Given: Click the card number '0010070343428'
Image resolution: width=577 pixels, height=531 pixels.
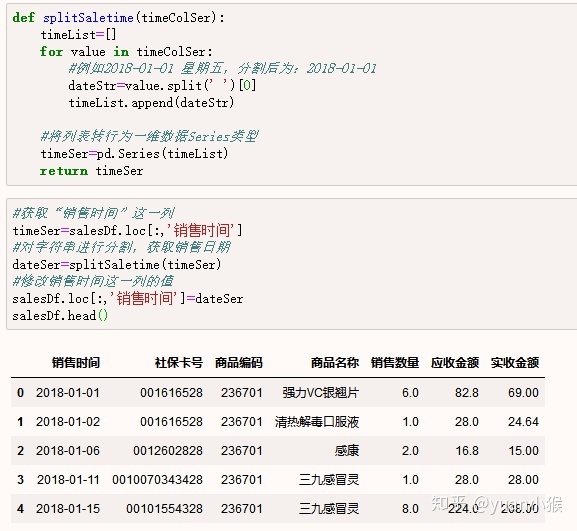Looking at the screenshot, I should tap(157, 480).
